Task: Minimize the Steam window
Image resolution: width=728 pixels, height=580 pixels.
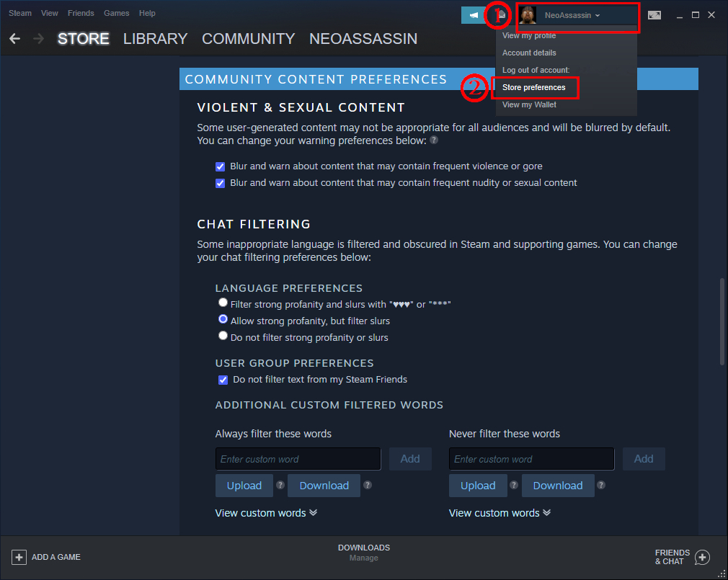Action: (679, 15)
